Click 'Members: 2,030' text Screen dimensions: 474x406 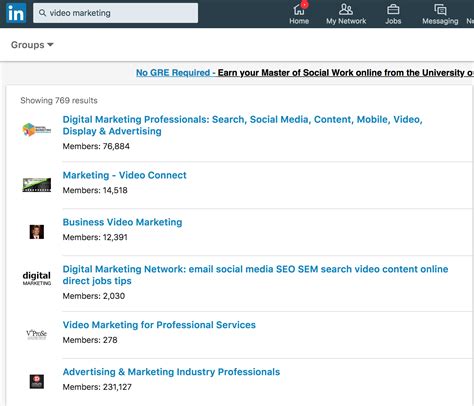(x=94, y=296)
